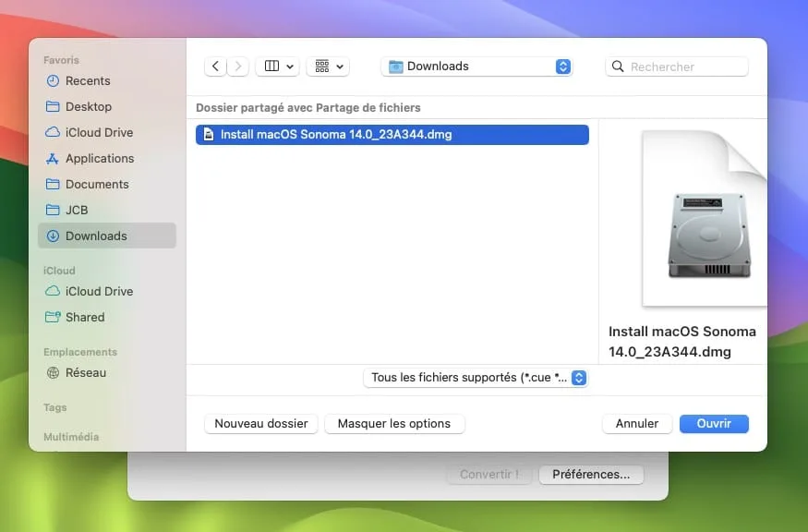This screenshot has width=808, height=532.
Task: Click the Applications icon in sidebar
Action: (53, 159)
